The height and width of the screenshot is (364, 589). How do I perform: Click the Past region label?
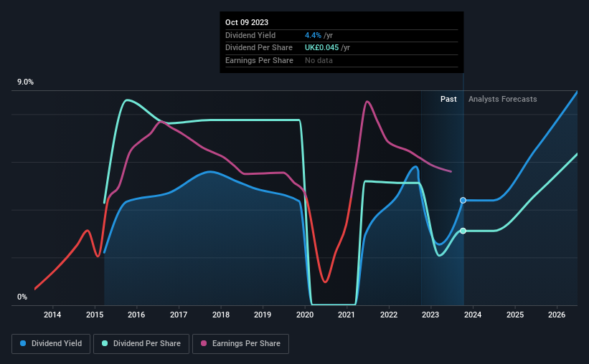[448, 99]
